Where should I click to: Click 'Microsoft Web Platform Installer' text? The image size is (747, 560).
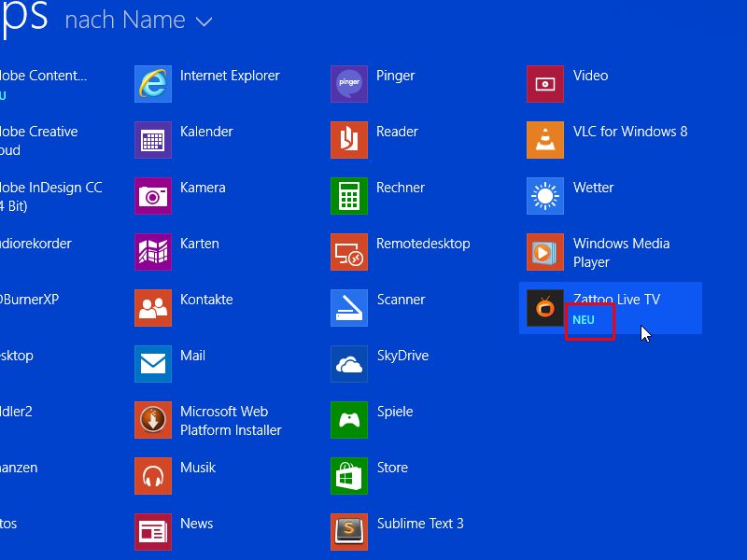point(231,421)
